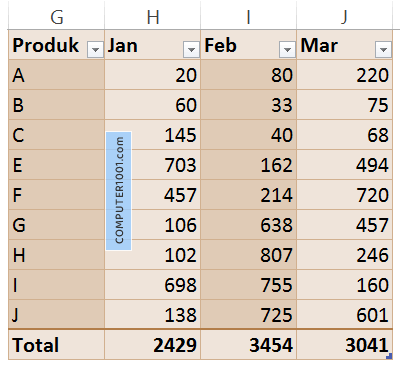Select product cell B
The width and height of the screenshot is (400, 369).
pyautogui.click(x=56, y=105)
